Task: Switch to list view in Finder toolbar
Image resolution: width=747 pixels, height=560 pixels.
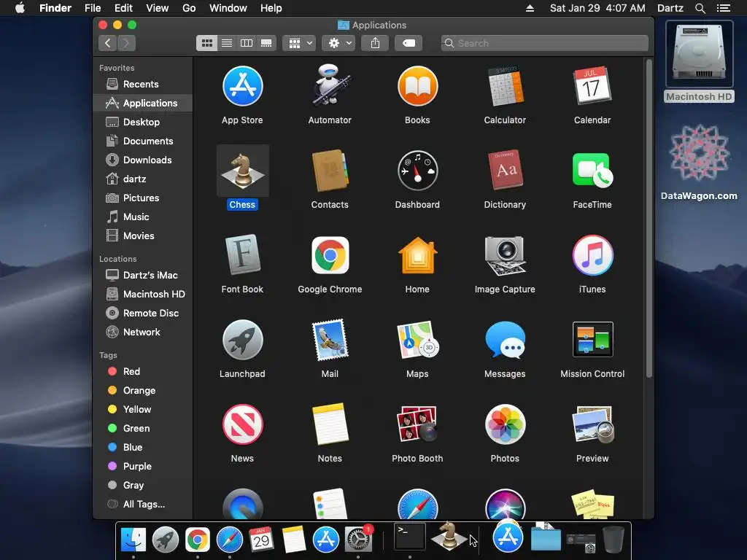Action: [227, 43]
